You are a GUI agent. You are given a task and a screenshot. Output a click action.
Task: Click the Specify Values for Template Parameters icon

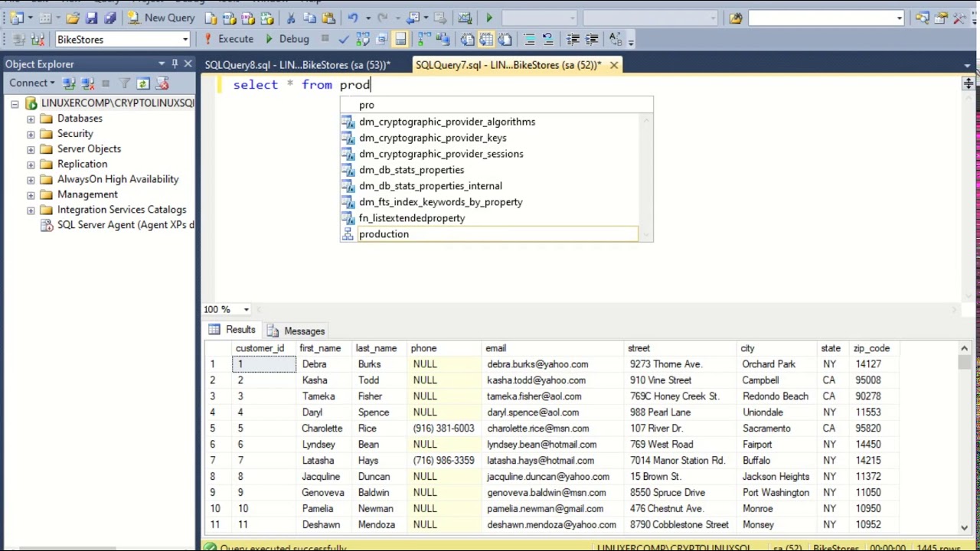click(x=616, y=39)
